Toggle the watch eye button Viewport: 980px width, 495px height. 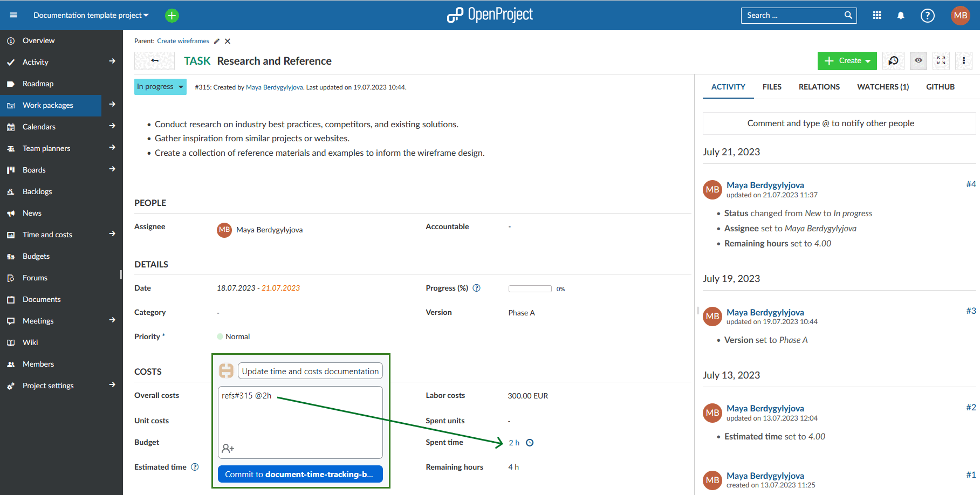tap(918, 61)
